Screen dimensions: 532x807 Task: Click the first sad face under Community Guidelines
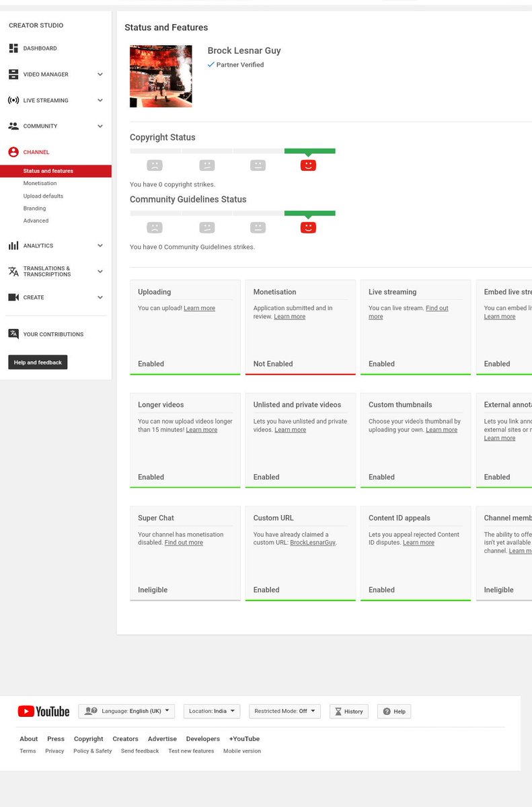155,227
